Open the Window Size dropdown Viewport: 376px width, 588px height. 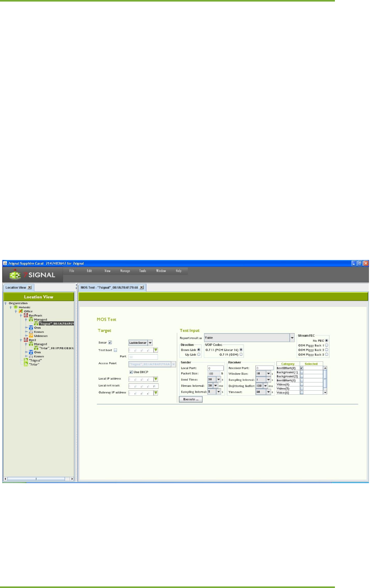(268, 374)
